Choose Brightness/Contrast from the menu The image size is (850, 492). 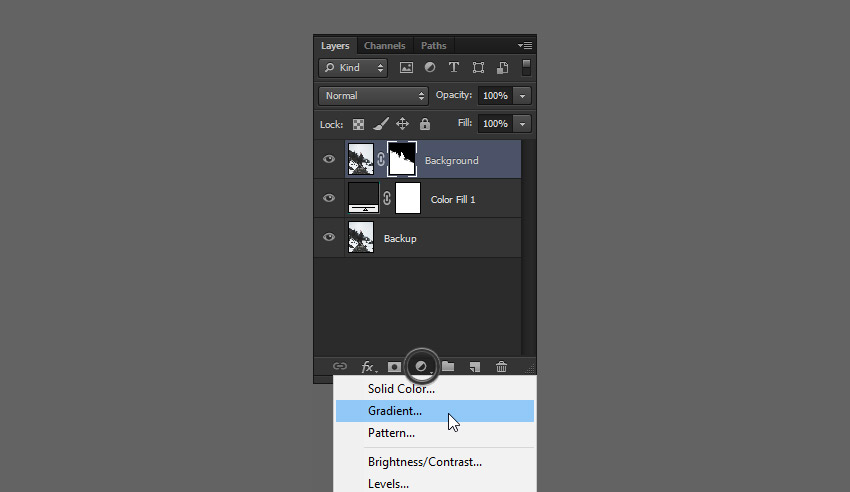click(435, 462)
